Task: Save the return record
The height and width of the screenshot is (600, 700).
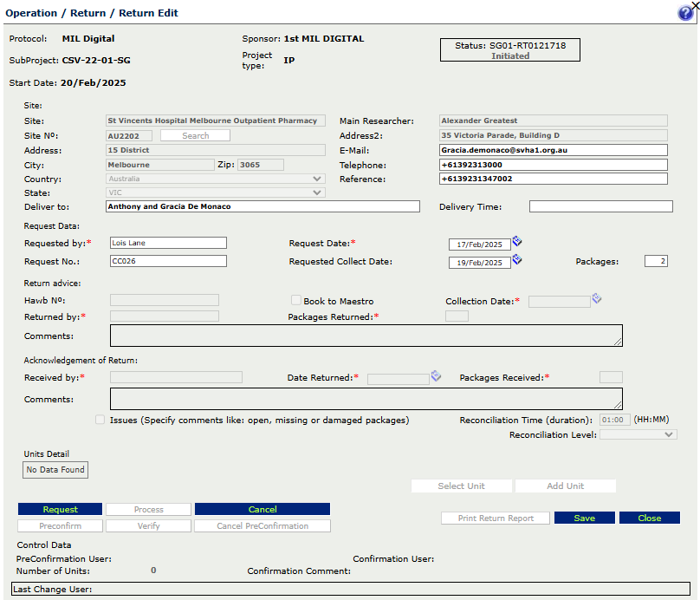Action: tap(585, 518)
